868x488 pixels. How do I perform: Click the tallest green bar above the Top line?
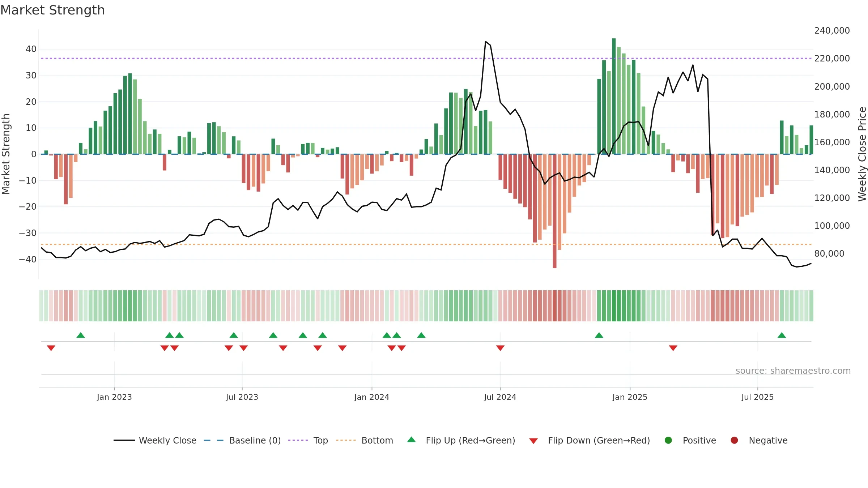point(614,96)
